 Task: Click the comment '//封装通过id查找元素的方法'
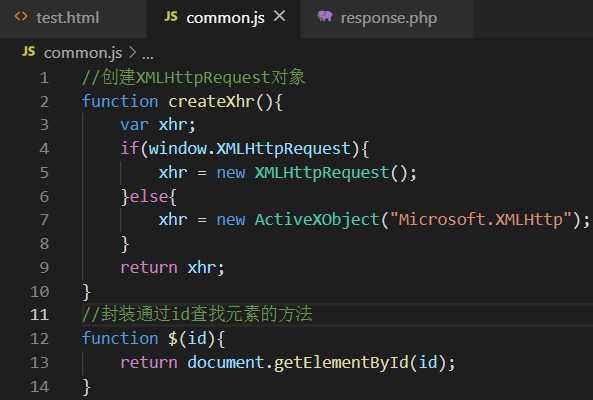click(197, 314)
